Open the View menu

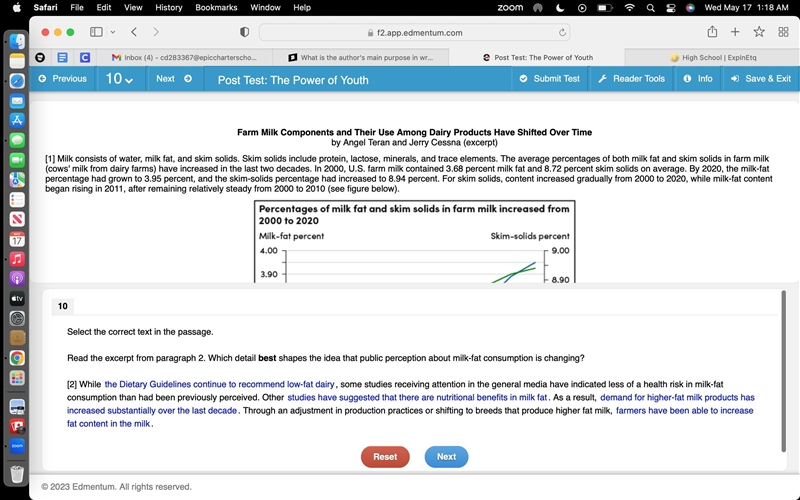tap(133, 8)
